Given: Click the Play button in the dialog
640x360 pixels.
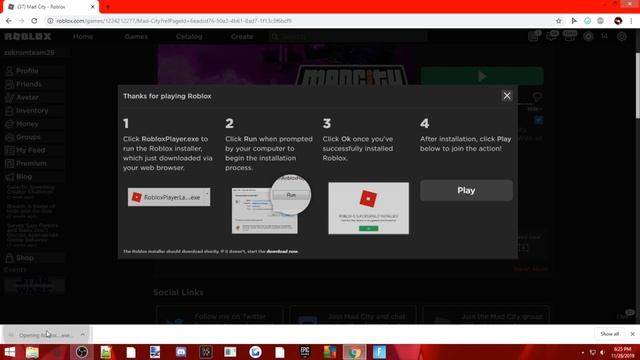Looking at the screenshot, I should point(466,191).
